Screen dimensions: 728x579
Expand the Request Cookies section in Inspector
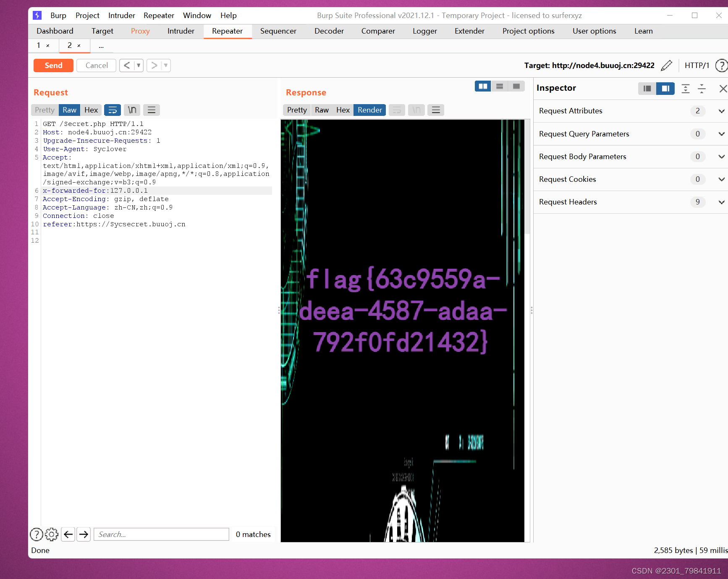click(721, 179)
